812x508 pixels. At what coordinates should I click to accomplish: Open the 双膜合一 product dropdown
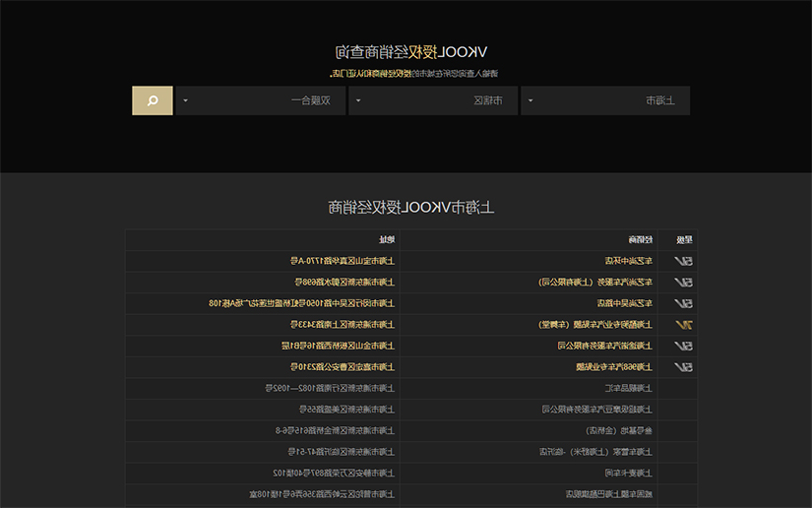click(x=261, y=100)
